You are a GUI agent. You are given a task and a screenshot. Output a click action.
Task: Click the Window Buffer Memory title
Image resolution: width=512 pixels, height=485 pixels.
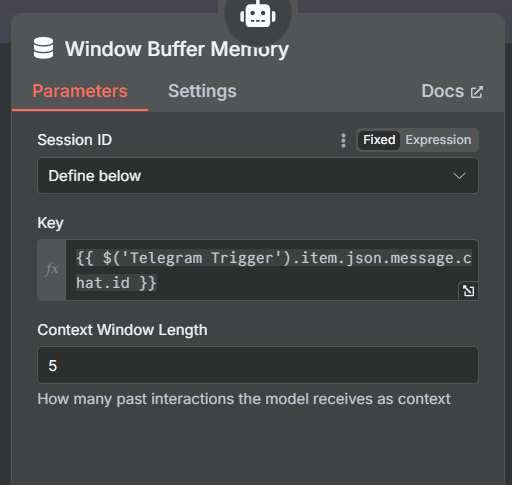click(x=177, y=49)
